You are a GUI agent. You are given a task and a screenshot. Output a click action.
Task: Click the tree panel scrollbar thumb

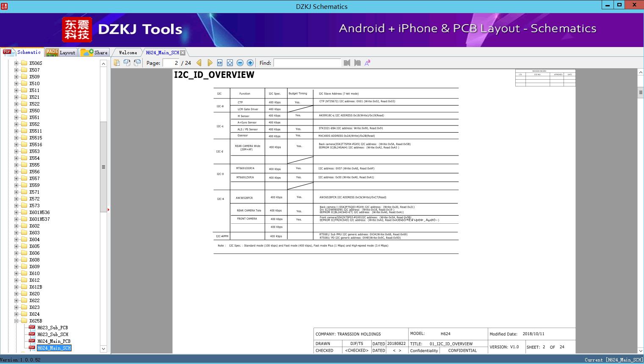pos(103,167)
